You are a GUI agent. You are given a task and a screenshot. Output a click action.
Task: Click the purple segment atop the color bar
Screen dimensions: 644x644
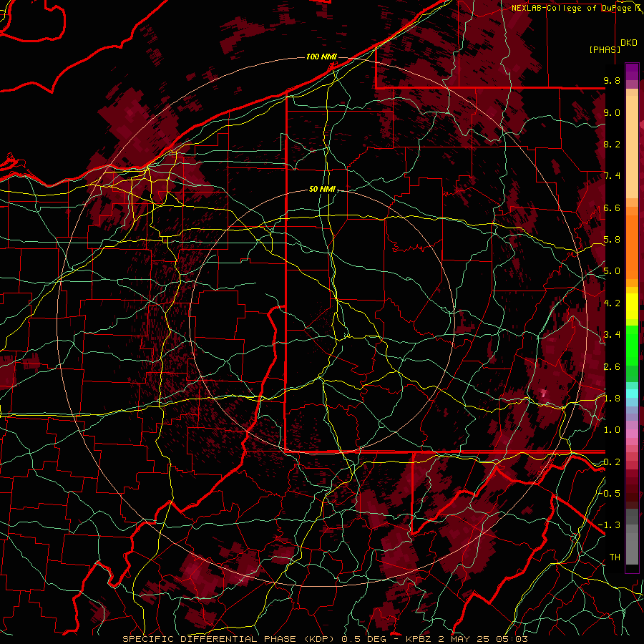(x=632, y=72)
